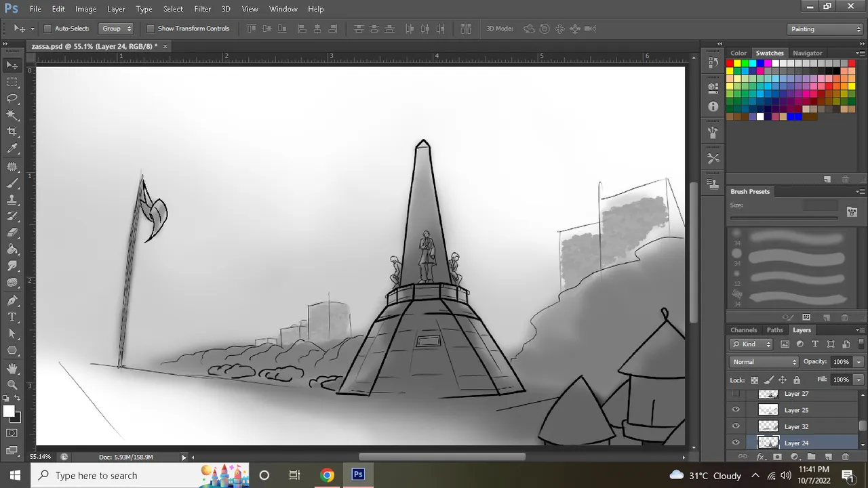This screenshot has width=868, height=488.
Task: Select the Eyedropper tool
Action: pos(12,149)
